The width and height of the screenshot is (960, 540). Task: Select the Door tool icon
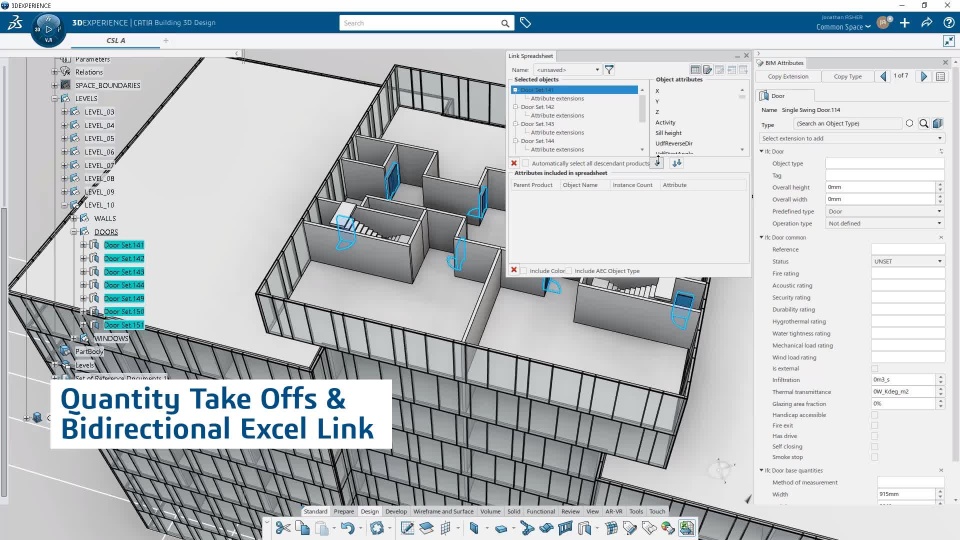coord(585,528)
